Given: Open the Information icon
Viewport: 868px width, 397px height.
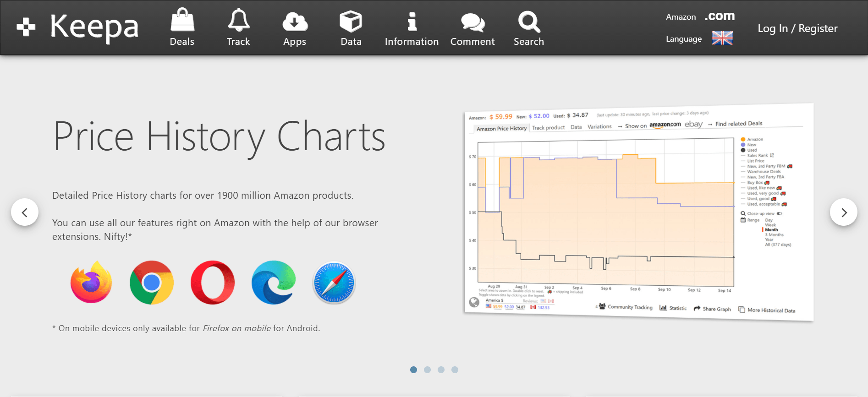Looking at the screenshot, I should click(412, 22).
